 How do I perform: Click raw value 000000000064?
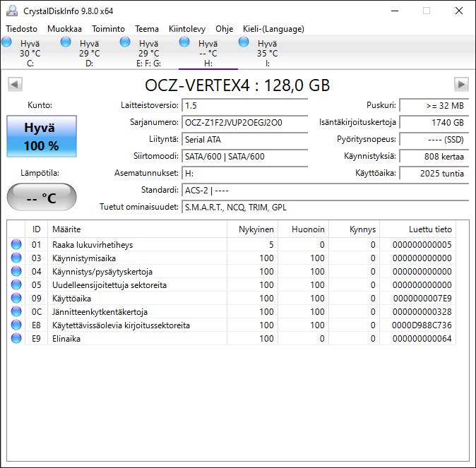click(x=422, y=338)
